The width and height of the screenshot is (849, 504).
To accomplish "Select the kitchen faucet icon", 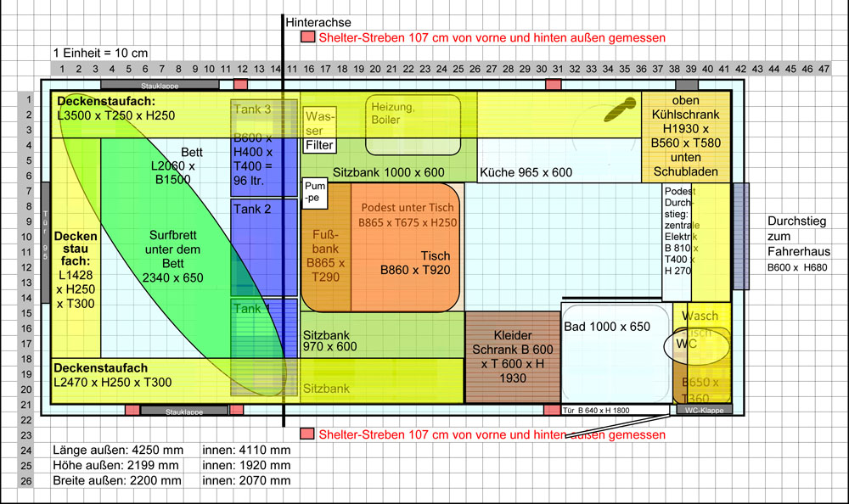I will tap(620, 109).
